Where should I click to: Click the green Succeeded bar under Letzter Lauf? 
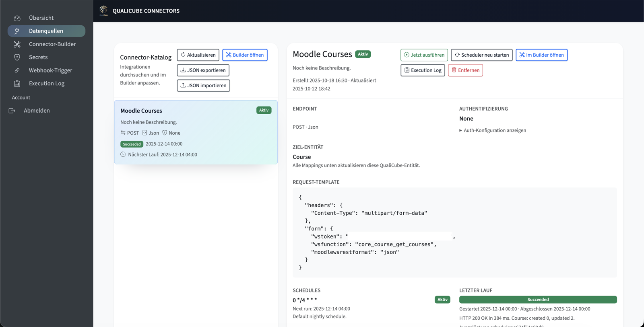pyautogui.click(x=538, y=300)
